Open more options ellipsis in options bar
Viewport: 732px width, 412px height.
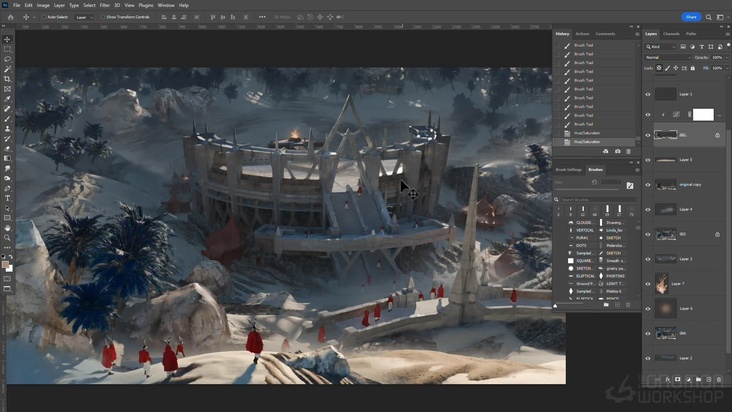(262, 17)
